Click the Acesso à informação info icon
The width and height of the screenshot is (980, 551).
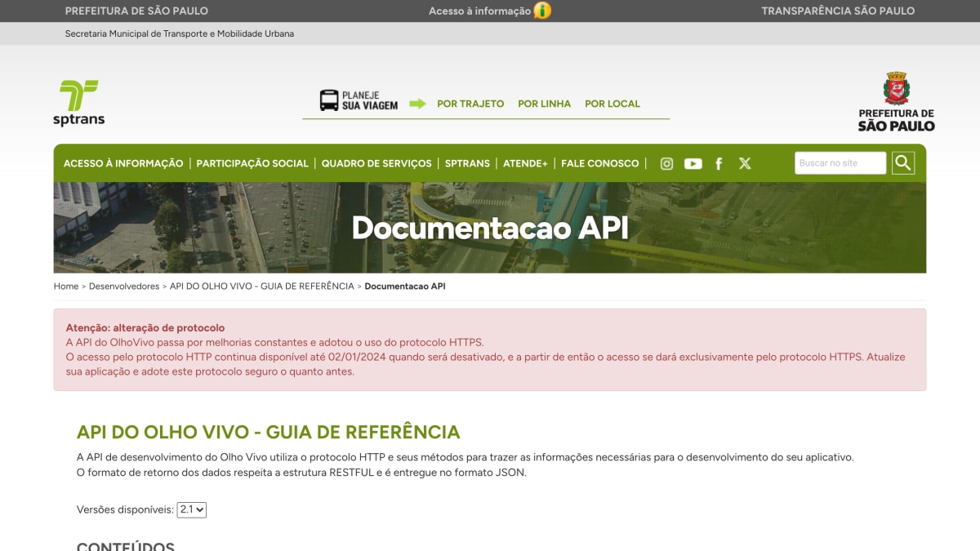(x=542, y=11)
